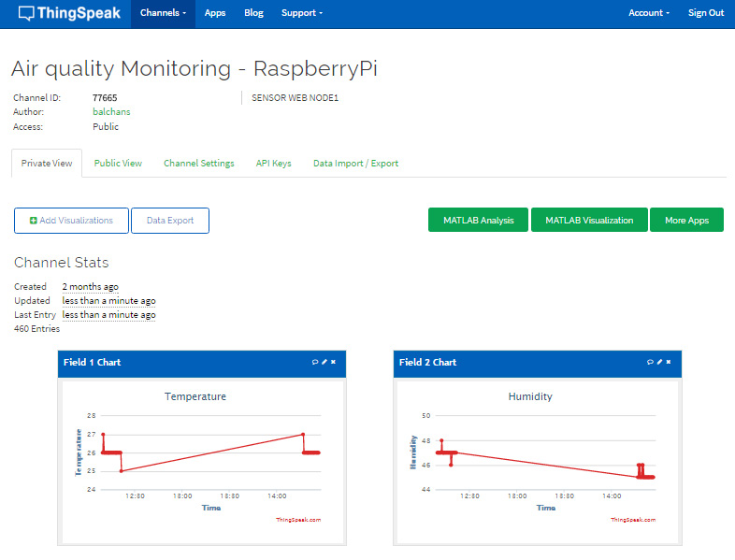The width and height of the screenshot is (735, 560).
Task: Click ThingSpeak.com link in Temperature chart
Action: (x=298, y=520)
